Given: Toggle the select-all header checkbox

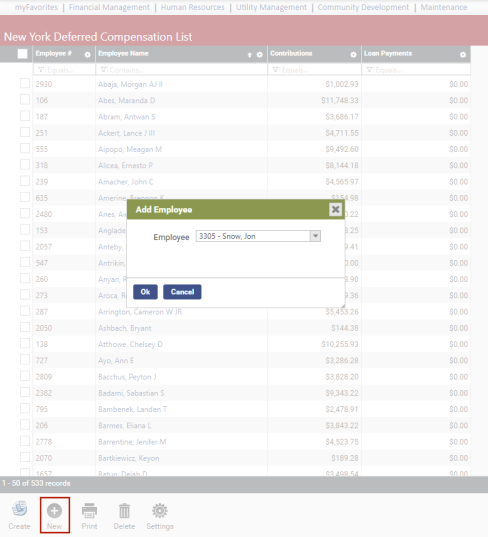Looking at the screenshot, I should (22, 54).
